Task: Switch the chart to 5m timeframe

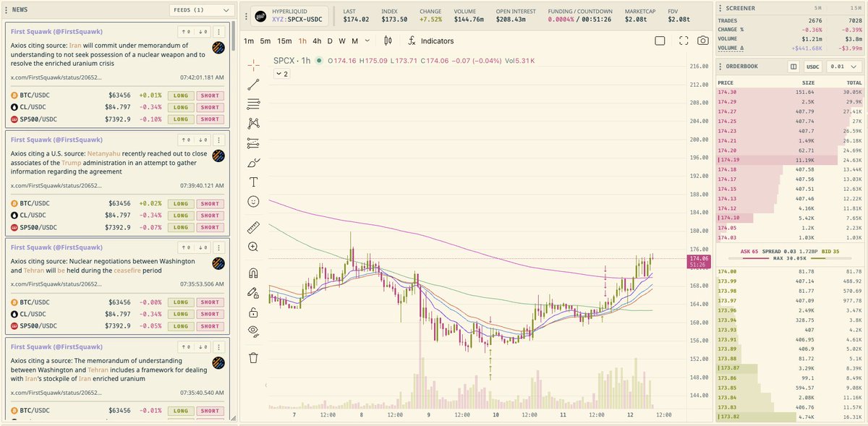Action: pyautogui.click(x=265, y=41)
